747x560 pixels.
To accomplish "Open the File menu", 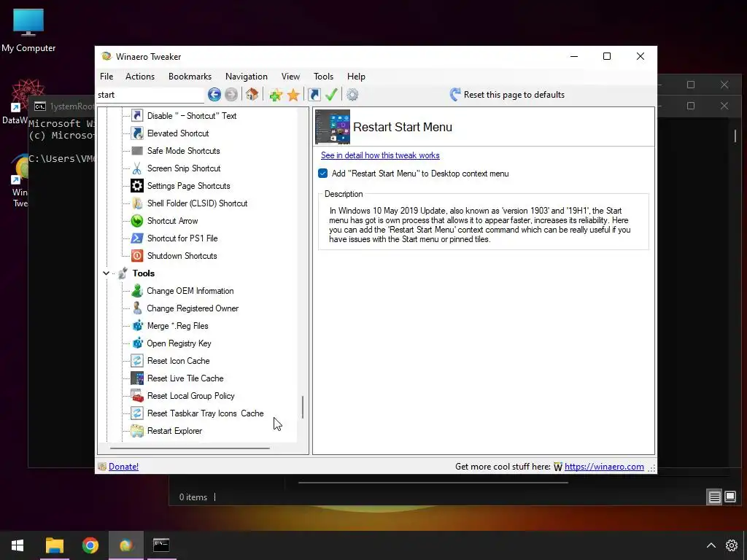I will [107, 76].
